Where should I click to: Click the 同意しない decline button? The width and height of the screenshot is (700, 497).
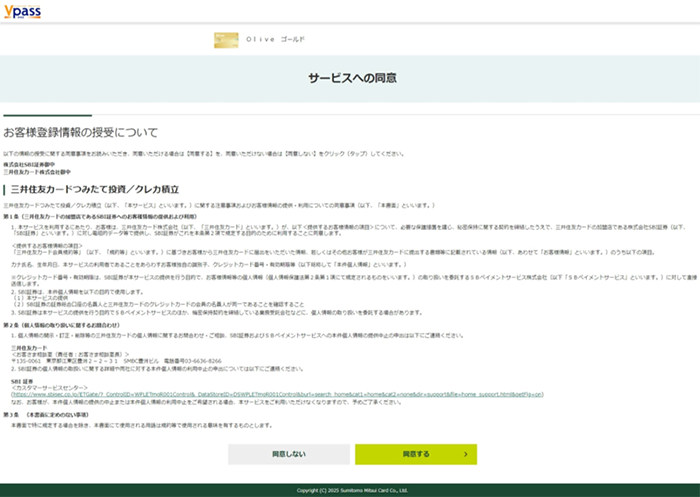point(289,454)
